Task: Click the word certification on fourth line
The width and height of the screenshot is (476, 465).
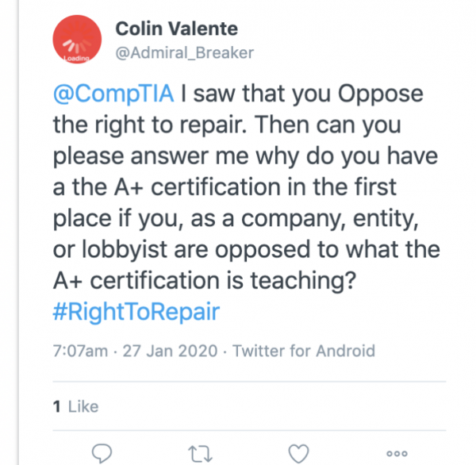Action: click(216, 186)
